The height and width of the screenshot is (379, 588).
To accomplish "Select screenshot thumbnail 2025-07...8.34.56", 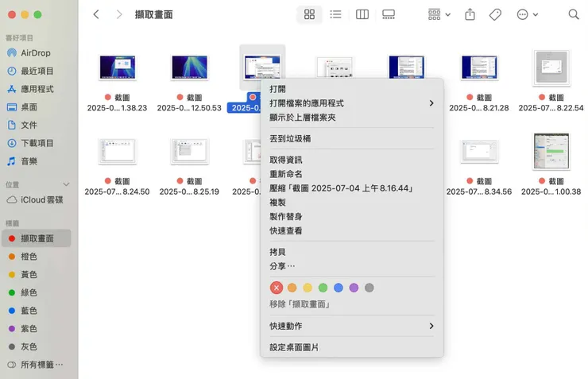I will click(479, 151).
